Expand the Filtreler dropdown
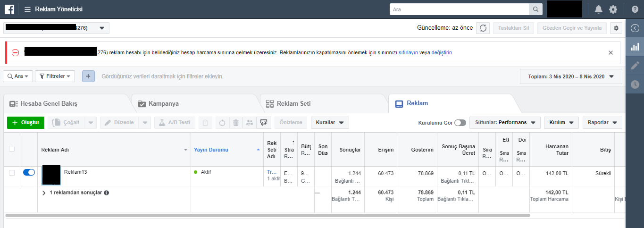Image resolution: width=644 pixels, height=228 pixels. point(55,76)
